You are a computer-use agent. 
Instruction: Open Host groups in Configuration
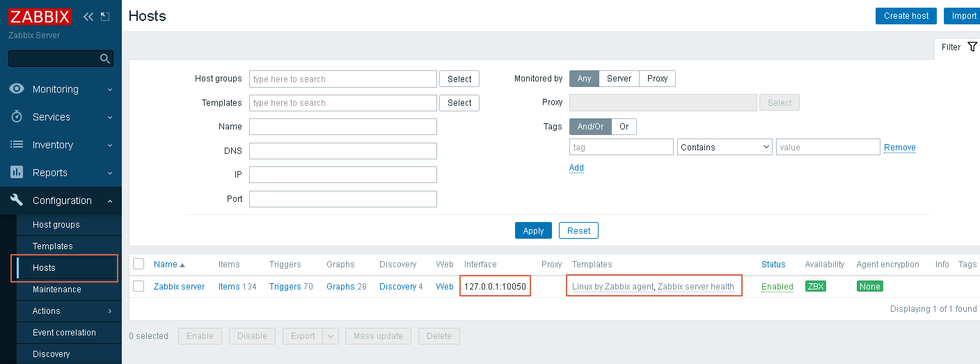coord(56,225)
